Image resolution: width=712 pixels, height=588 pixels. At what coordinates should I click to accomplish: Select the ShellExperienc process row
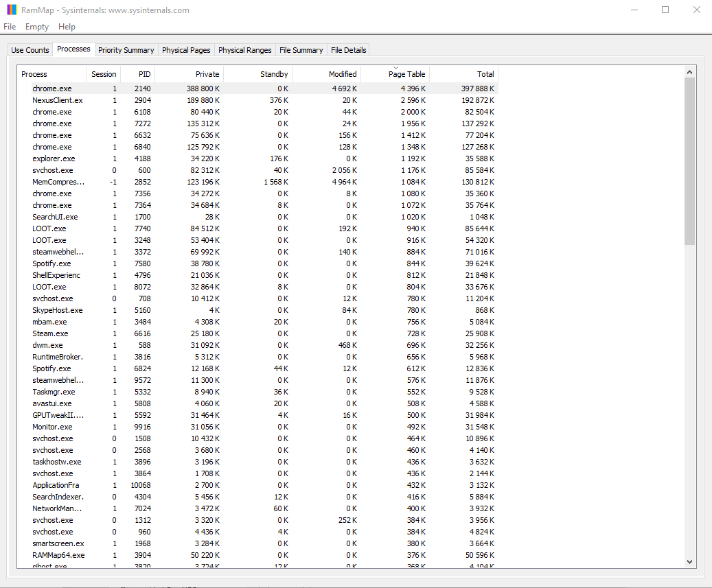pos(258,275)
